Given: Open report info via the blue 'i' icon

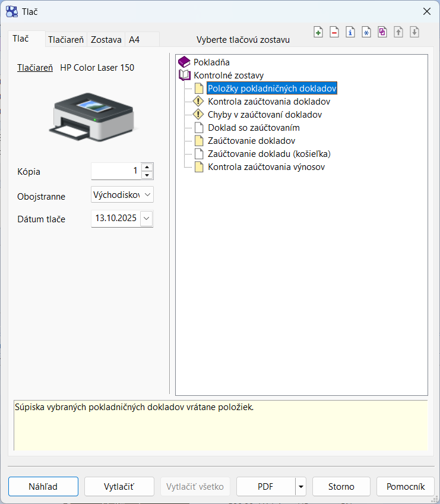Looking at the screenshot, I should (x=350, y=33).
